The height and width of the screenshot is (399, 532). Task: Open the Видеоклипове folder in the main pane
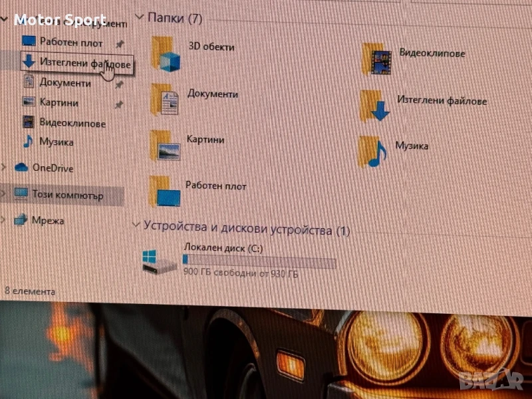[377, 61]
